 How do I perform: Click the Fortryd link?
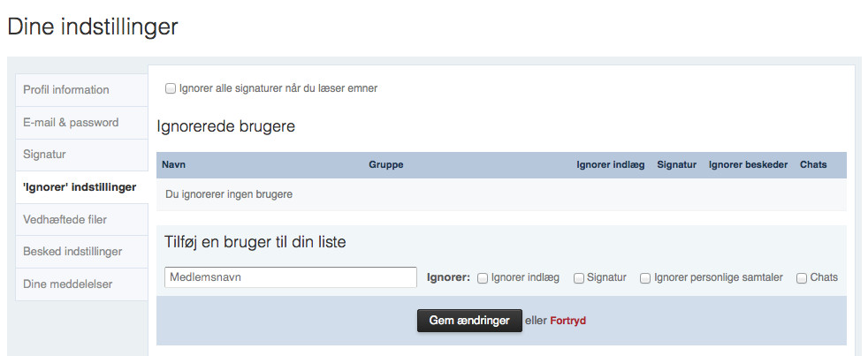pyautogui.click(x=568, y=321)
